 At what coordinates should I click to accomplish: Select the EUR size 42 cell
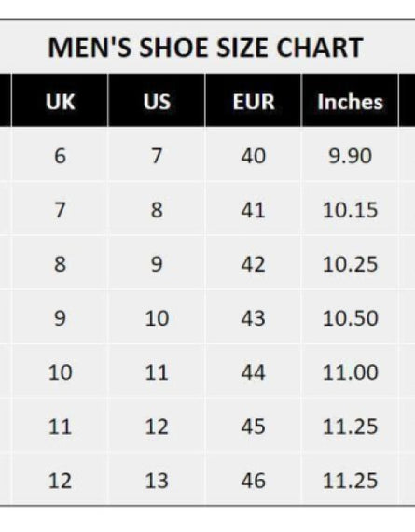254,263
